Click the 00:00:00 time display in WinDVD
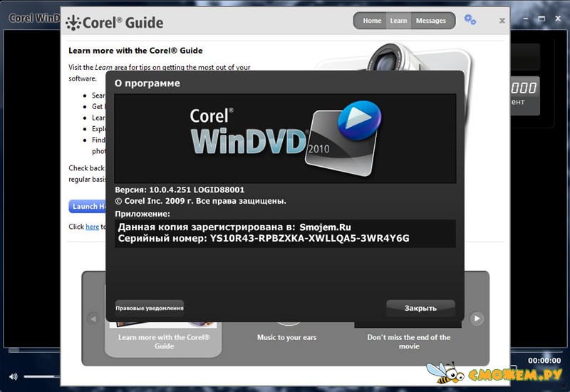Viewport: 570px width, 392px height. 544,361
